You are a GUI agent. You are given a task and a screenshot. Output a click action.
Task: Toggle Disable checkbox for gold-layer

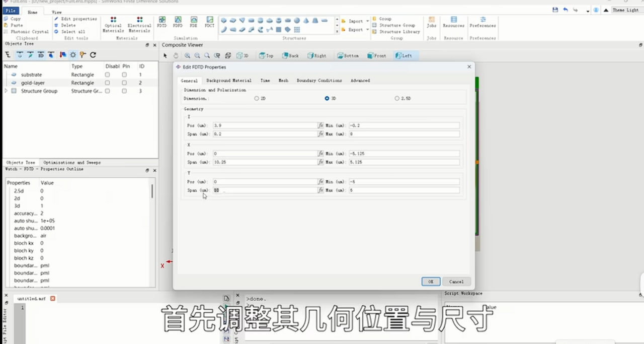(107, 83)
